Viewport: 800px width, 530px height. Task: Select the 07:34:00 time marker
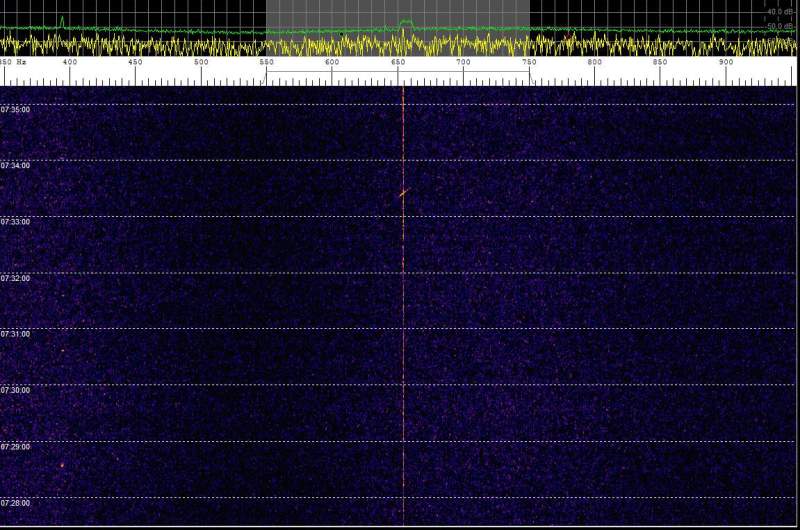click(16, 166)
